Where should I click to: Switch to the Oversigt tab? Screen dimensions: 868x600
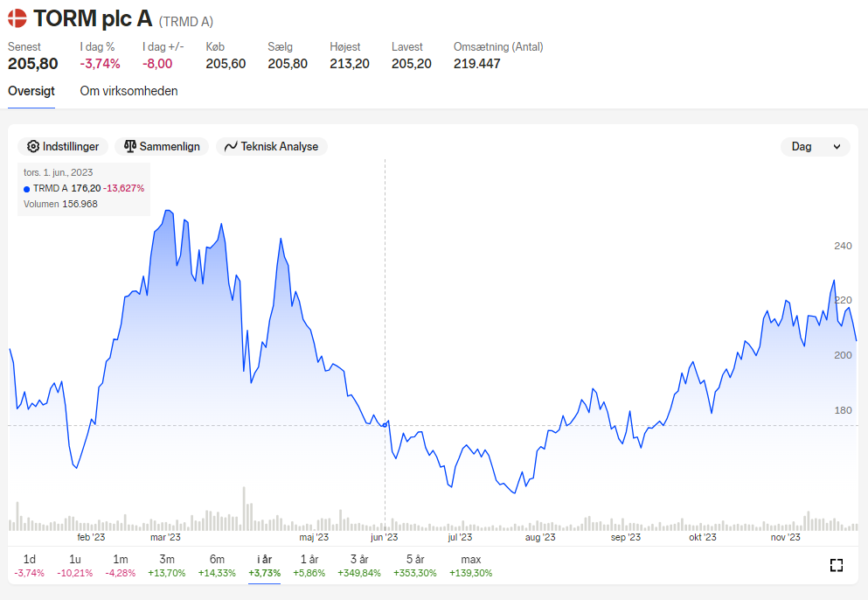coord(31,91)
